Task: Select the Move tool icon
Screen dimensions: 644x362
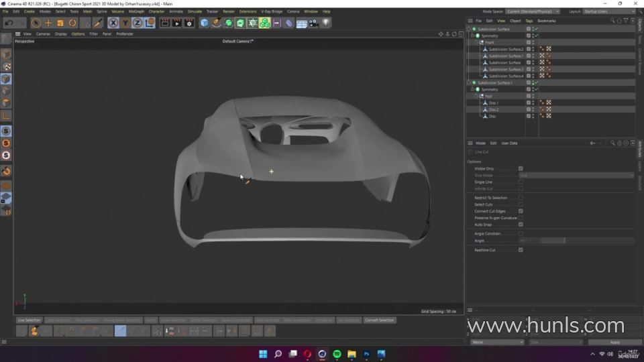Action: point(48,23)
